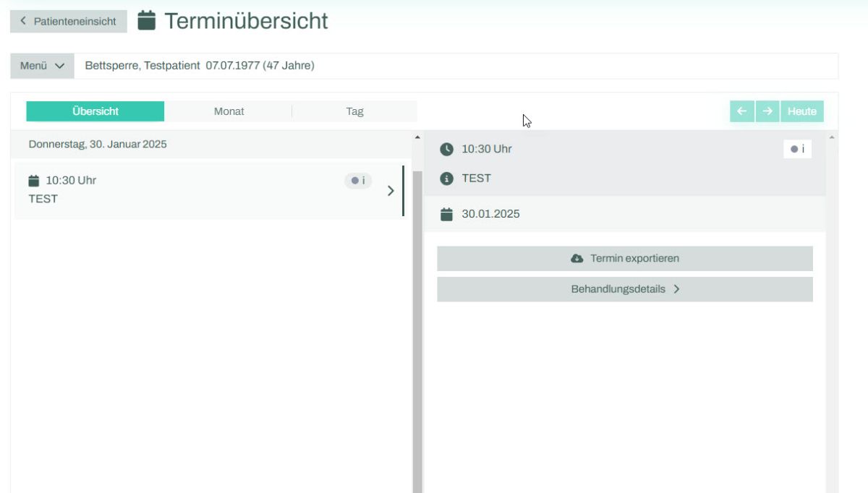Image resolution: width=868 pixels, height=493 pixels.
Task: Click the cloud download icon on Termin exportieren
Action: click(577, 258)
